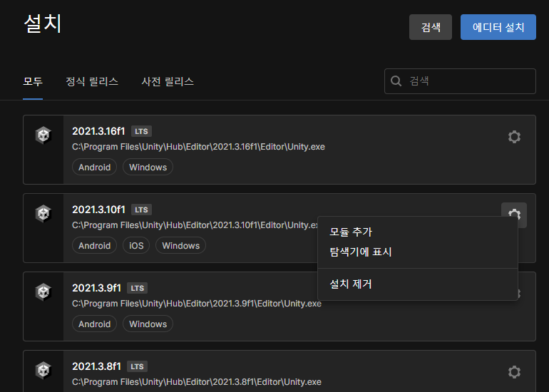Screen dimensions: 549x392
Task: Click the magnifier icon in search box
Action: point(396,81)
